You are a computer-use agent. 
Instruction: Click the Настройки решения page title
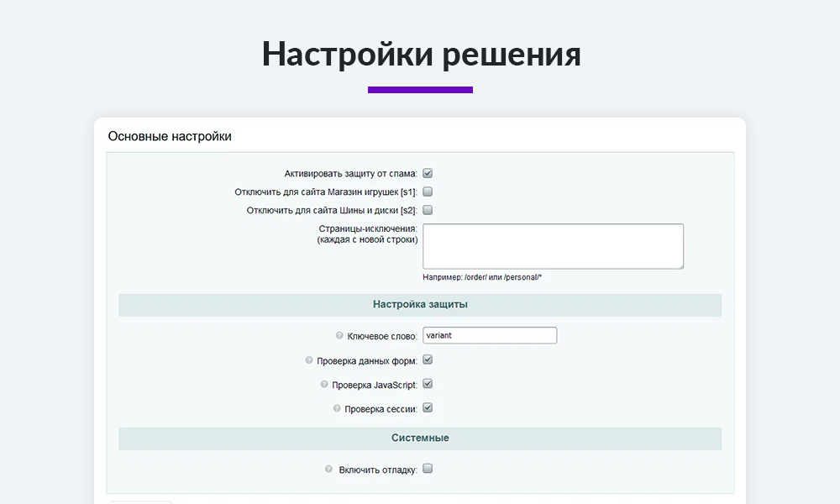point(420,54)
